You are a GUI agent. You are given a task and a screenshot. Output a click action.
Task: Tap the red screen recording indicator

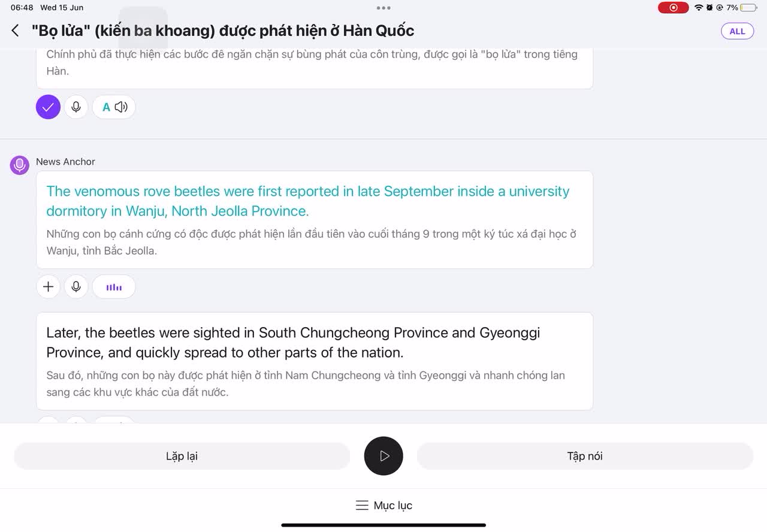(674, 8)
